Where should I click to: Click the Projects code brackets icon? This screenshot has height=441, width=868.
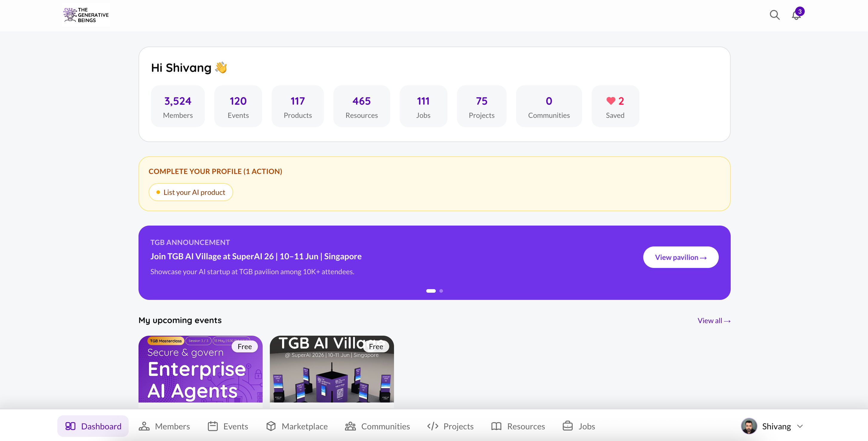pos(433,426)
